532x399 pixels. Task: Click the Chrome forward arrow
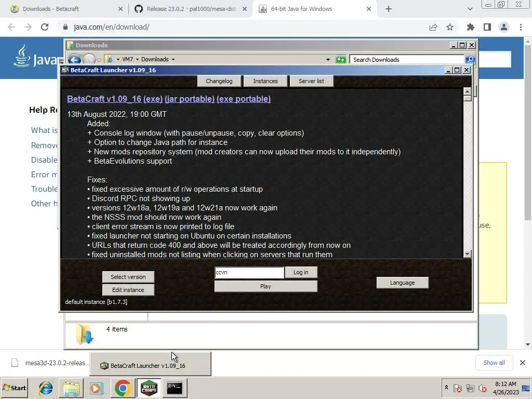[x=28, y=27]
